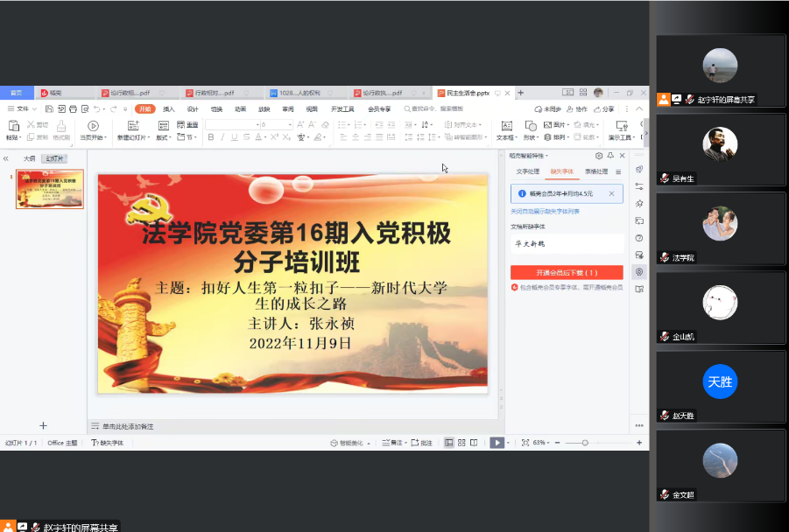Click the Paste icon in the ribbon
789x532 pixels.
pos(12,126)
